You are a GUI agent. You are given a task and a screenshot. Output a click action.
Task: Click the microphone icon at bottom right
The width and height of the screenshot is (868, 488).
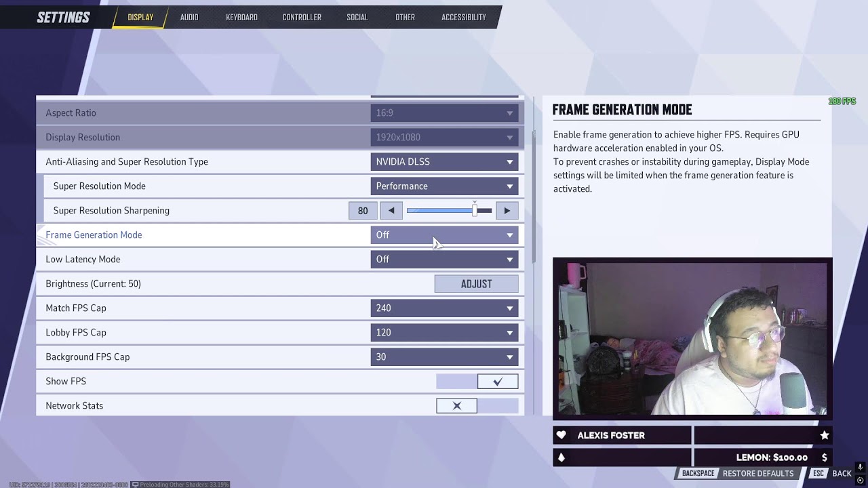coord(860,468)
